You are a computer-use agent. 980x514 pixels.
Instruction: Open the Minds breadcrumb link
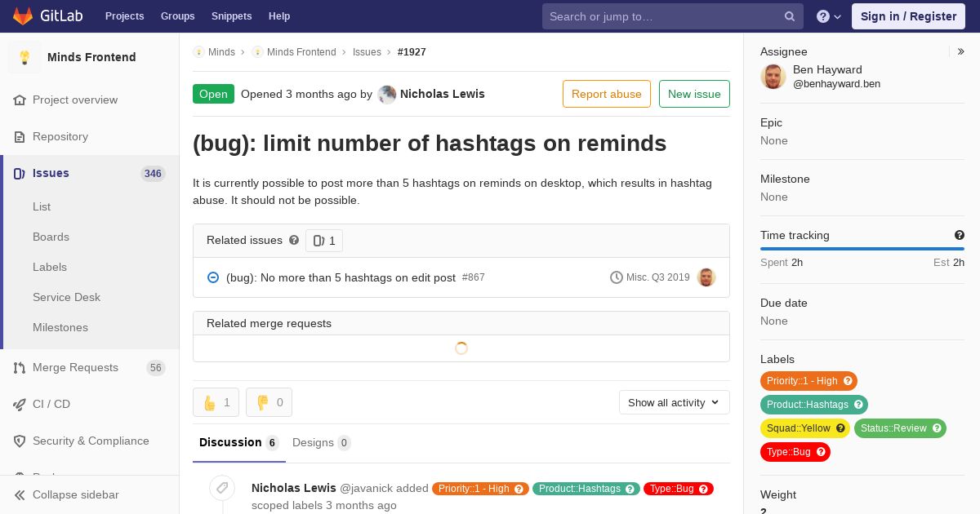pos(221,52)
